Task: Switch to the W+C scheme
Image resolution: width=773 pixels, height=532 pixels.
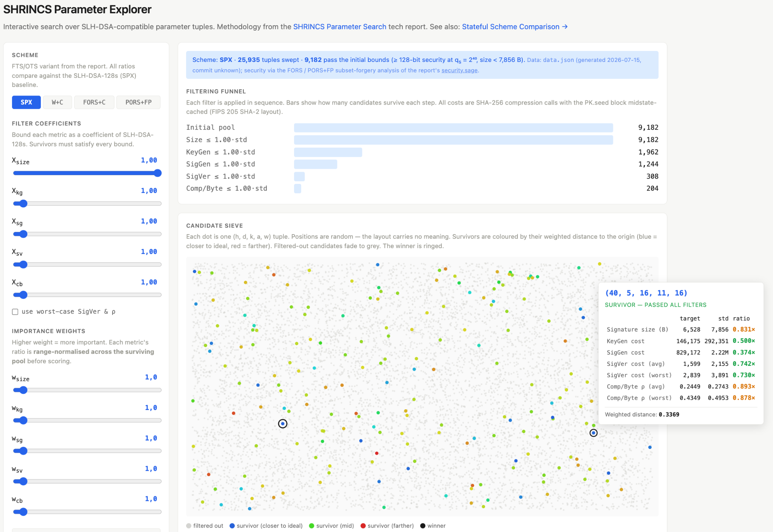Action: click(x=57, y=102)
